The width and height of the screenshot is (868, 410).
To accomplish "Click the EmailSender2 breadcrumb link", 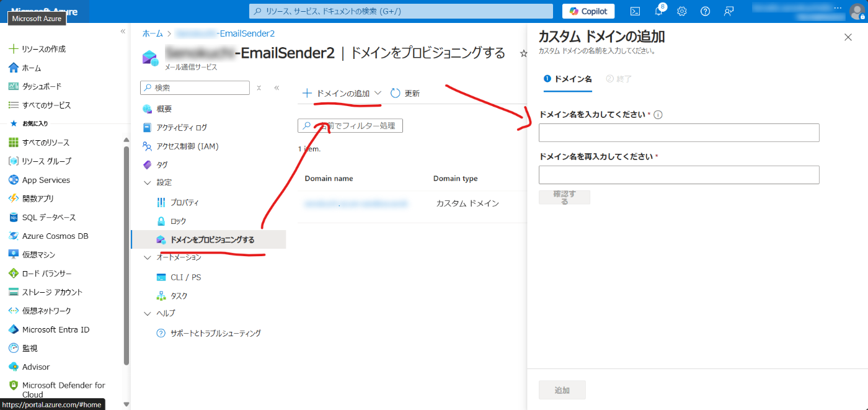I will coord(225,33).
